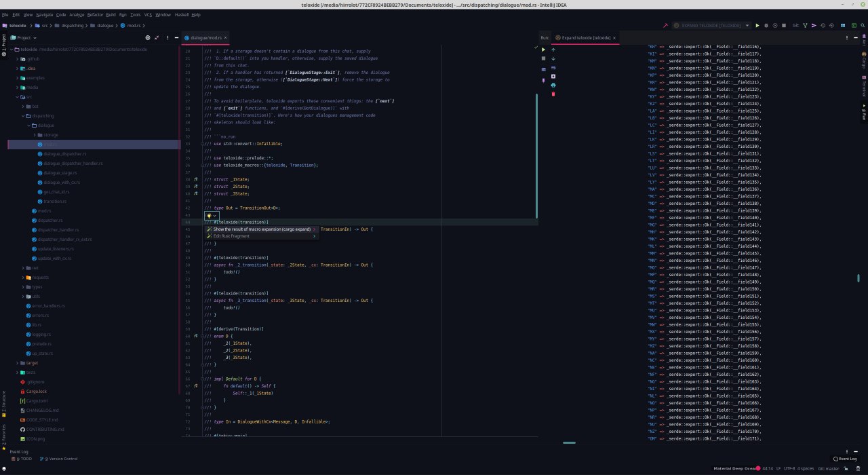The height and width of the screenshot is (475, 868).
Task: Click the Search Everywhere magnifier icon
Action: [863, 25]
